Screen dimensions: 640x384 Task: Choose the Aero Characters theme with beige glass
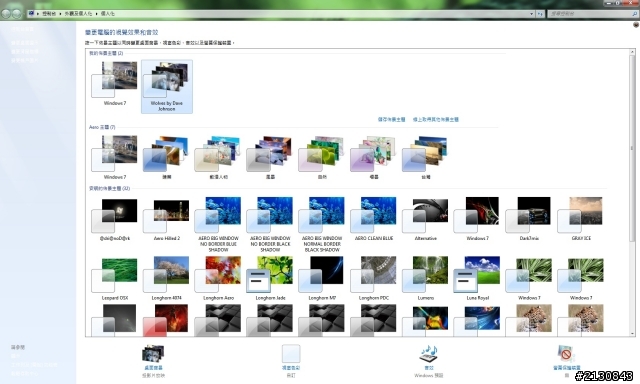(218, 158)
